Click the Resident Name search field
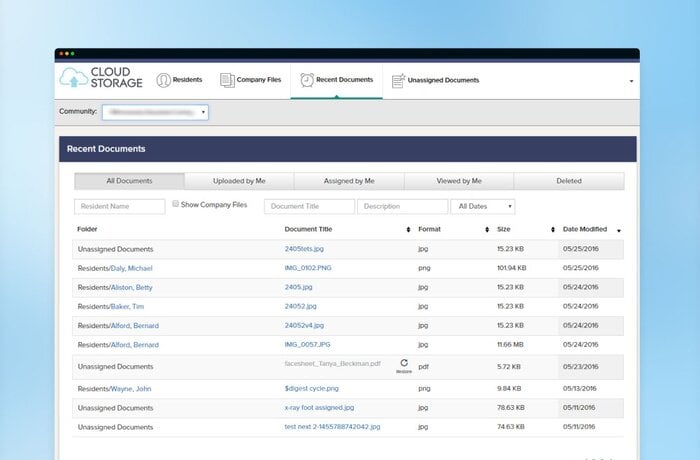The image size is (700, 460). pos(120,206)
